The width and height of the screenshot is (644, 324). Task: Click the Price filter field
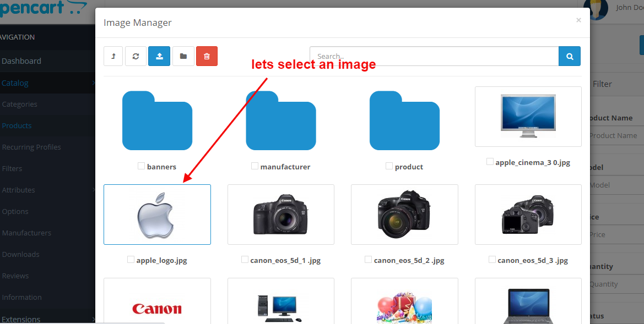(x=617, y=234)
